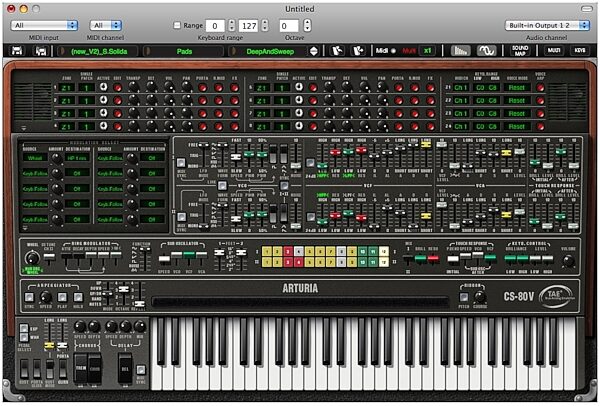Click the ribbon controller strip under ARTURIA
This screenshot has width=600, height=406.
pyautogui.click(x=300, y=302)
